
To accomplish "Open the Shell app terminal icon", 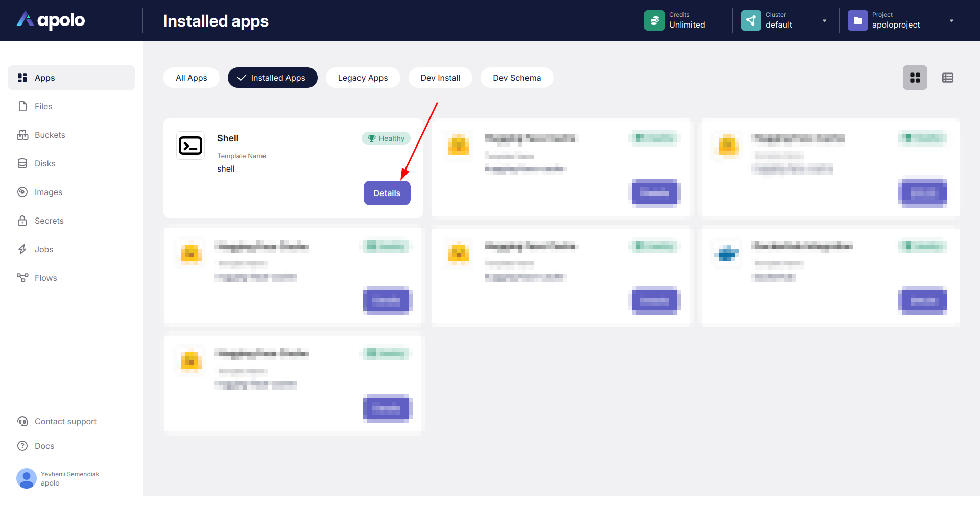I will 190,146.
